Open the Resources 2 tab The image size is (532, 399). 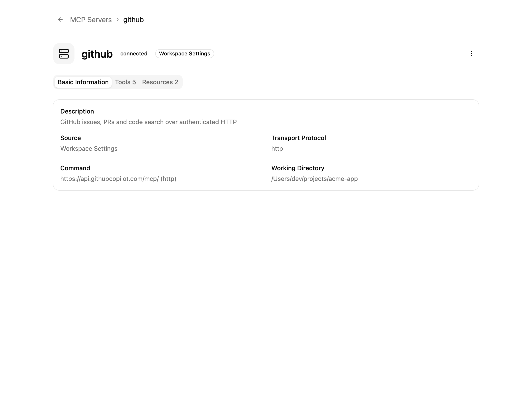[x=160, y=82]
